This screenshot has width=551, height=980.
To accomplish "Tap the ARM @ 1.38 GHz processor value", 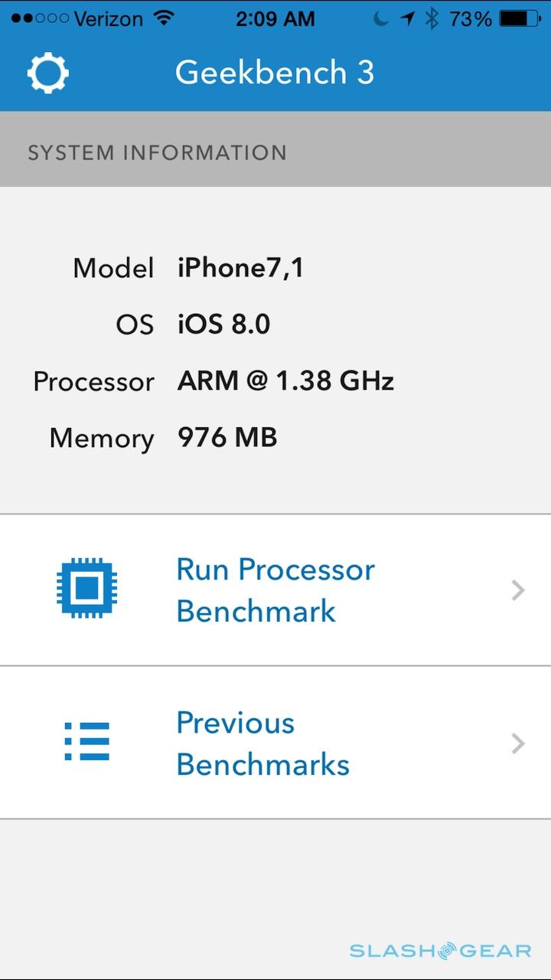I will tap(285, 381).
